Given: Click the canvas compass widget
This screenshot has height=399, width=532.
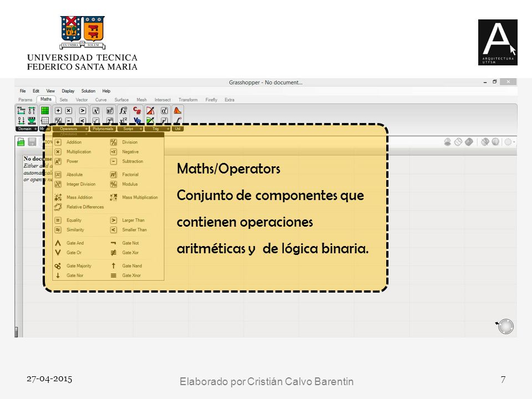Looking at the screenshot, I should pyautogui.click(x=505, y=326).
